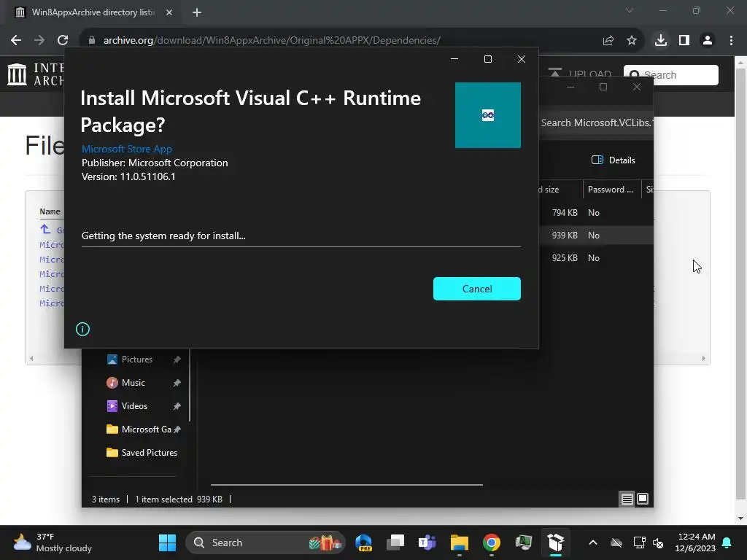The image size is (747, 560).
Task: Click the Internet Archive search field
Action: (x=671, y=75)
